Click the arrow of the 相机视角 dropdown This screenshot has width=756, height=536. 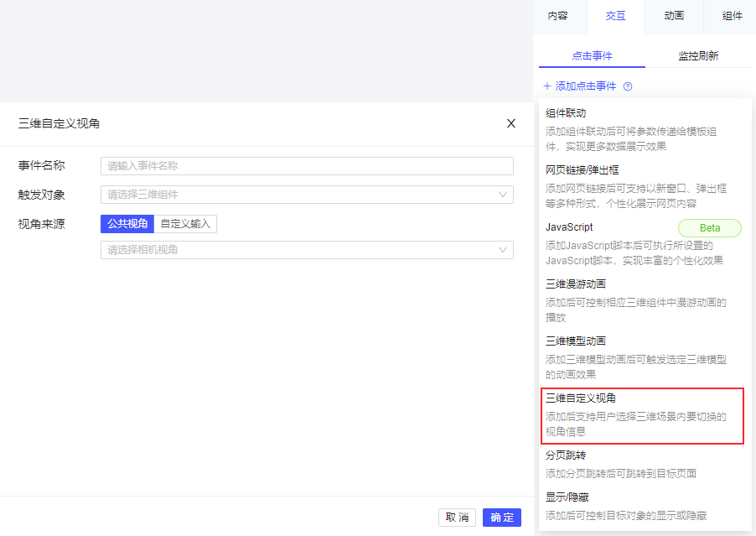pos(502,250)
